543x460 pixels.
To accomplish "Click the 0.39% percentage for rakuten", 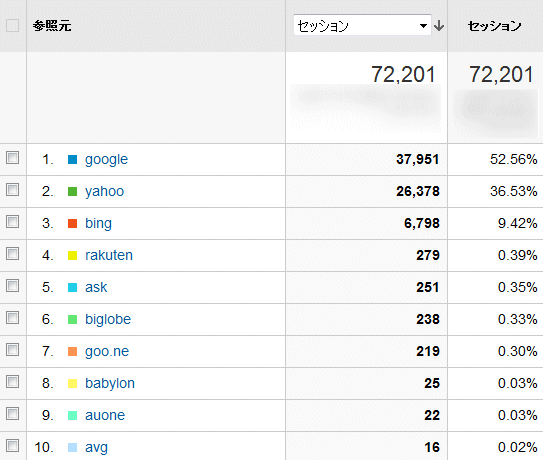I will [517, 255].
